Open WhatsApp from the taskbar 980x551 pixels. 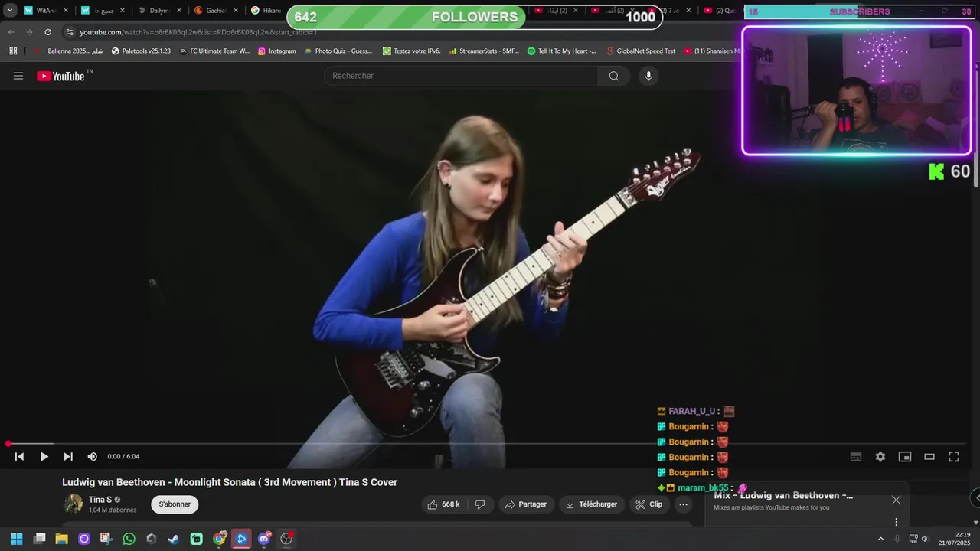tap(129, 539)
